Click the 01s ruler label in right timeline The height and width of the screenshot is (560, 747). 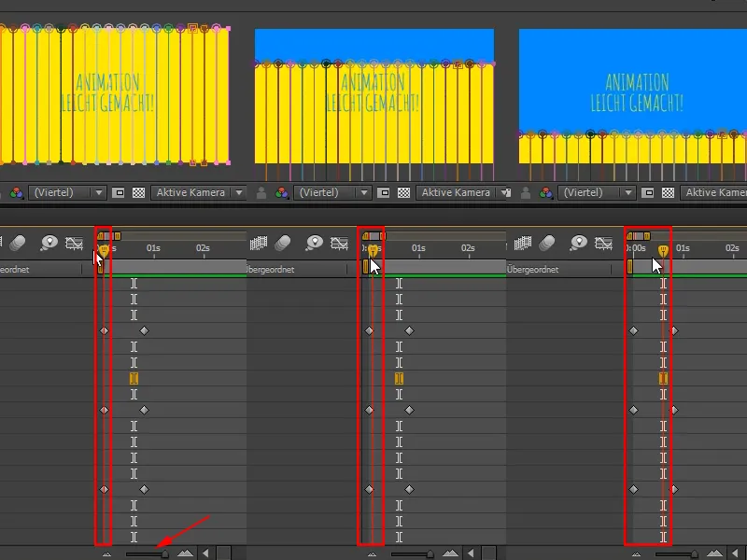683,248
